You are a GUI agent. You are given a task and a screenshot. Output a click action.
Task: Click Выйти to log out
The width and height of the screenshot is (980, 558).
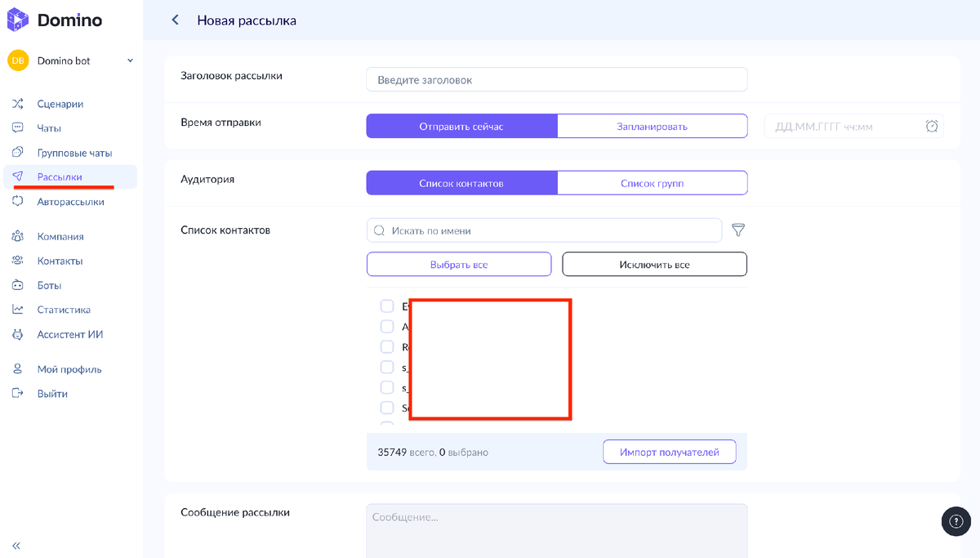(52, 394)
